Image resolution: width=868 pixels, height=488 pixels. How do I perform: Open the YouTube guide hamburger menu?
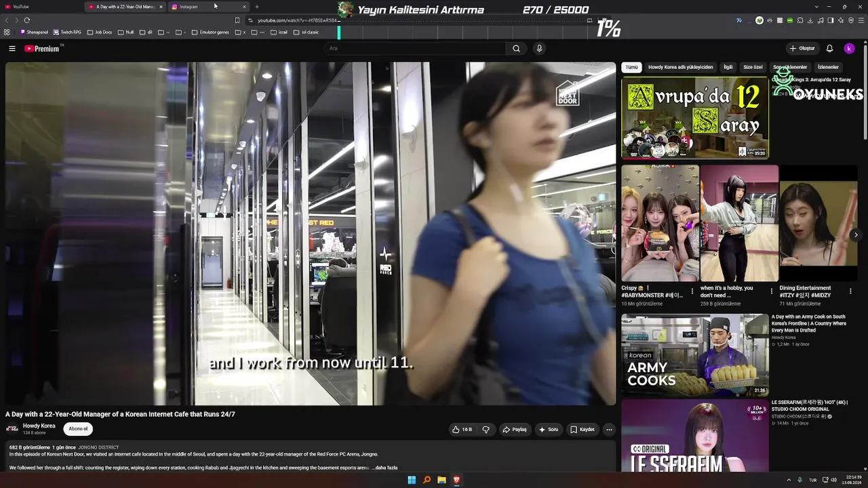tap(12, 49)
